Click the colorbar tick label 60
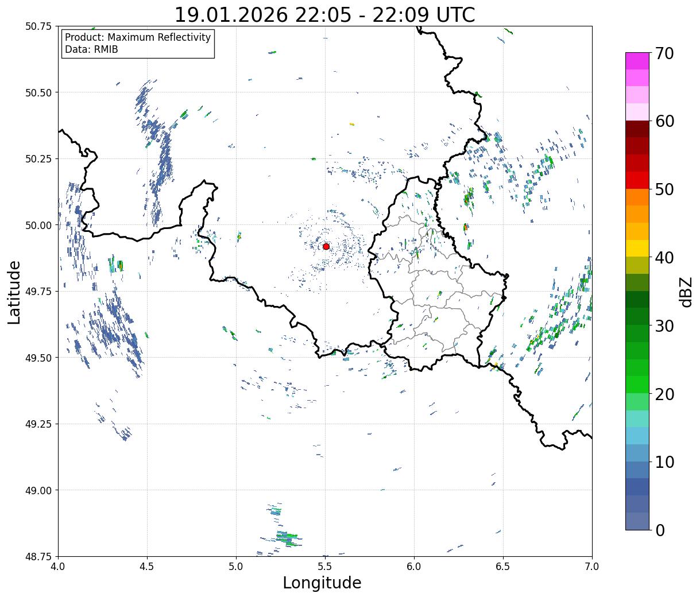 pos(664,121)
